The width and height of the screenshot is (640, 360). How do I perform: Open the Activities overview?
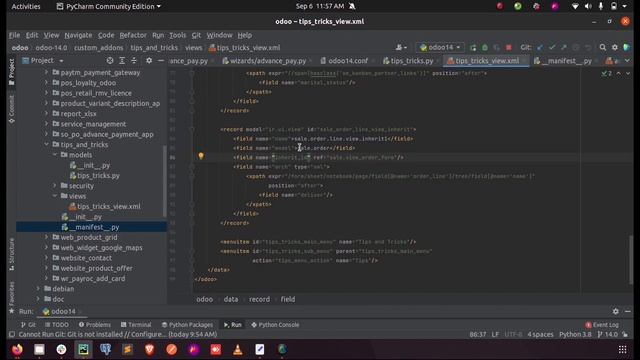click(x=26, y=7)
